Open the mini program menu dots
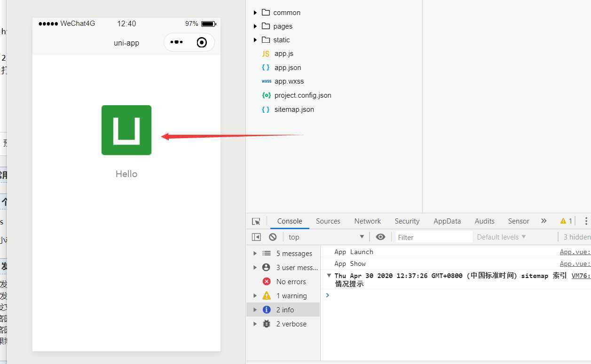 coord(176,42)
